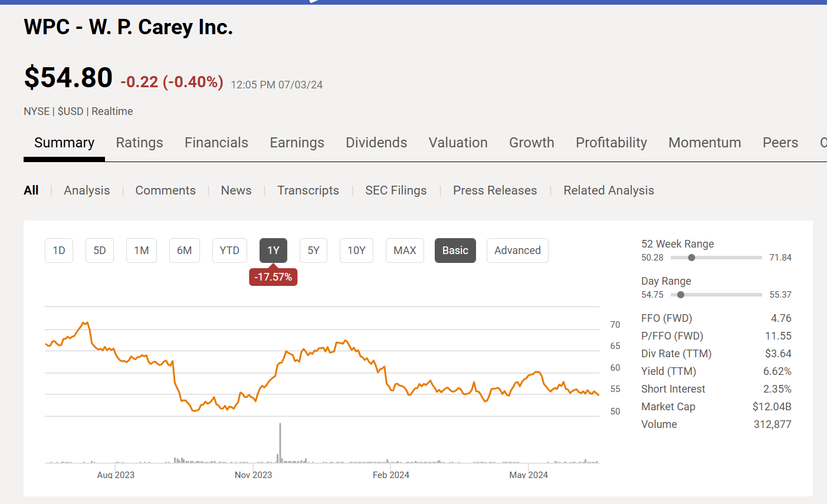This screenshot has width=827, height=504.
Task: Set chart range to 1D
Action: (59, 251)
